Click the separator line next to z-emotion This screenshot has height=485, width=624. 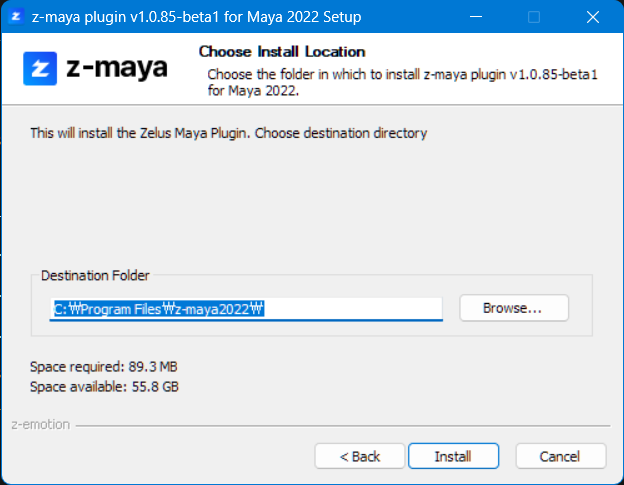(340, 425)
